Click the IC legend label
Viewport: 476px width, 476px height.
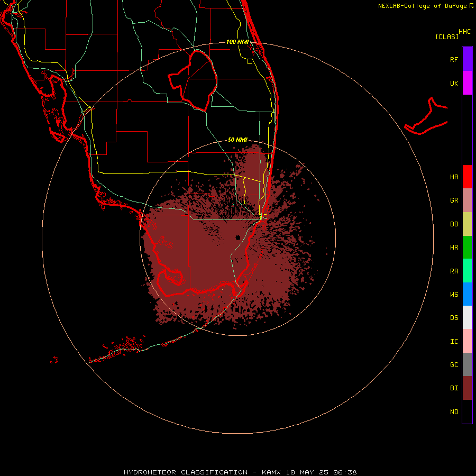click(x=454, y=341)
